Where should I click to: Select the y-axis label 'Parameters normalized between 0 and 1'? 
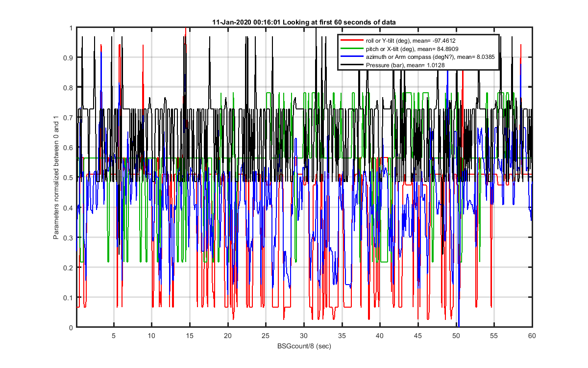[56, 178]
